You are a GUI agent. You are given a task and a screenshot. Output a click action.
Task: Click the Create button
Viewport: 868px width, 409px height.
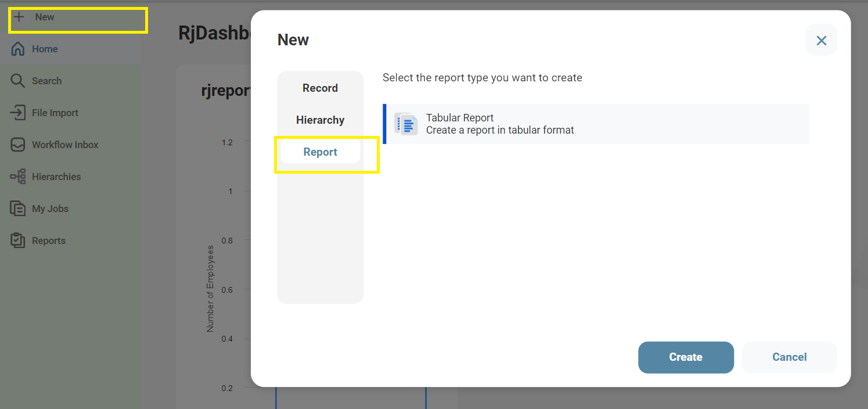pyautogui.click(x=686, y=357)
